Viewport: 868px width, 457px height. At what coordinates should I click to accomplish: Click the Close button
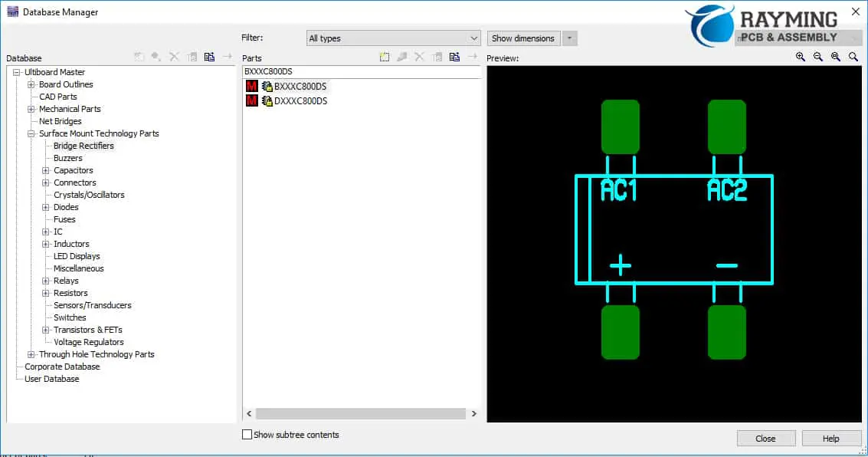coord(765,438)
